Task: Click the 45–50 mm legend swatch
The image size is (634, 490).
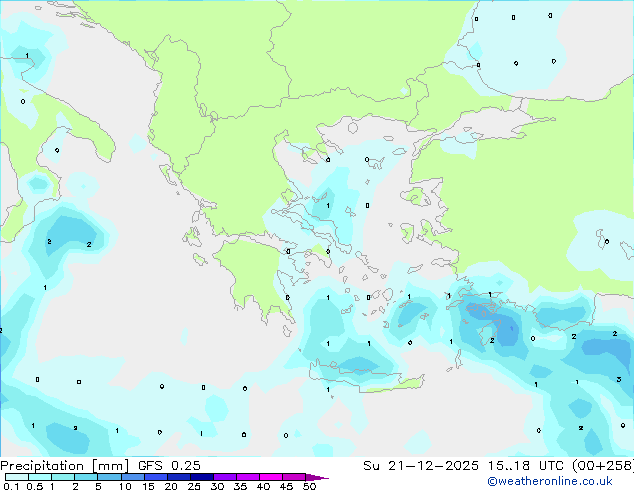Action: (294, 477)
